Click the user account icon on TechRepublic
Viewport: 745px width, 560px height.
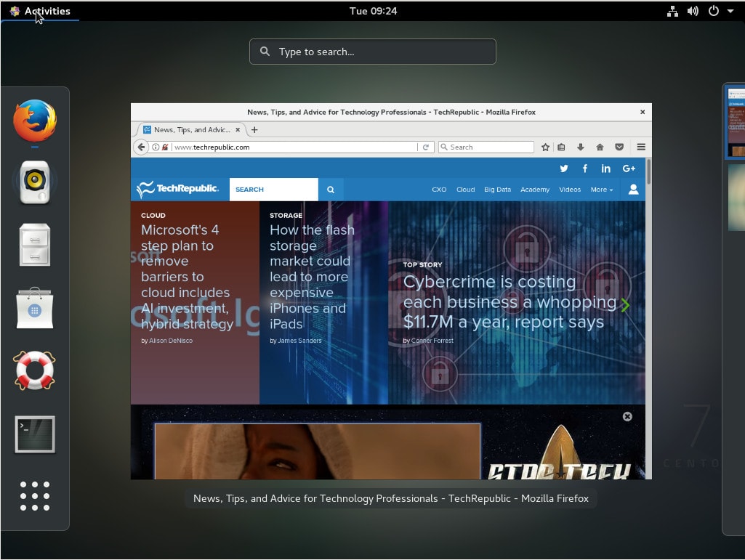coord(633,190)
